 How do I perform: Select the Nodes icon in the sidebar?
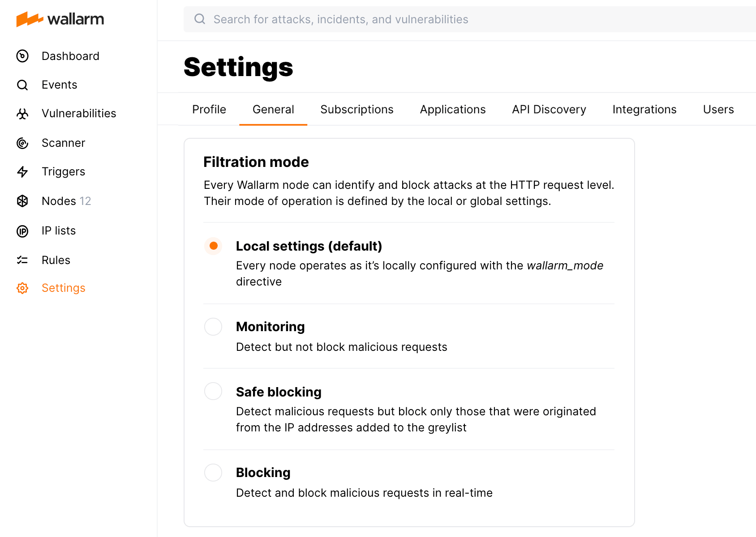[x=22, y=201]
